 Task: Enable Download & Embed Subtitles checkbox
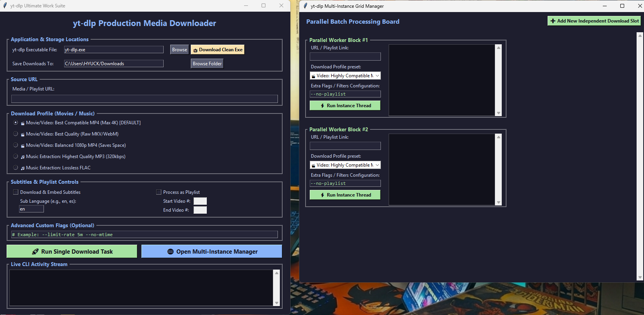16,192
